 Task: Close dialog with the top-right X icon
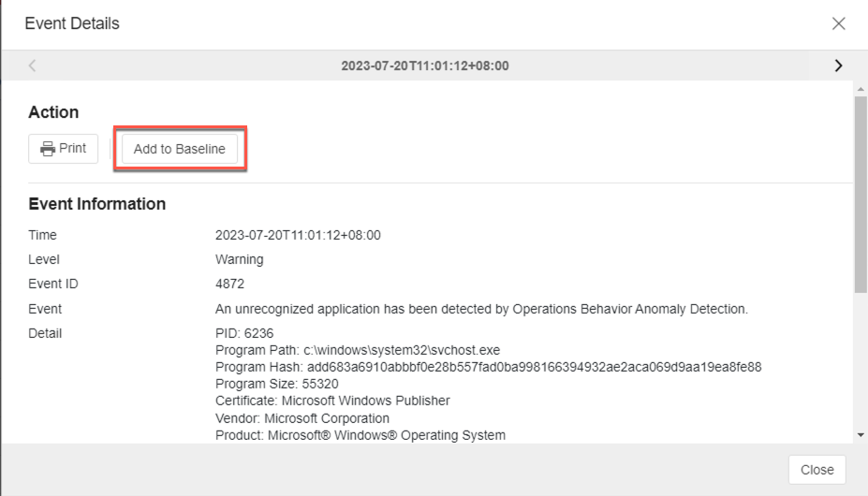pos(838,23)
